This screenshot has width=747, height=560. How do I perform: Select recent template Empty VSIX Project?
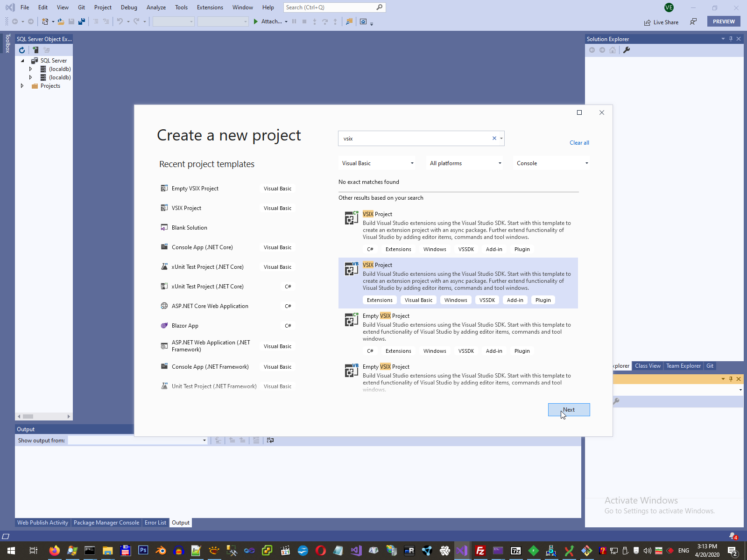click(x=227, y=189)
